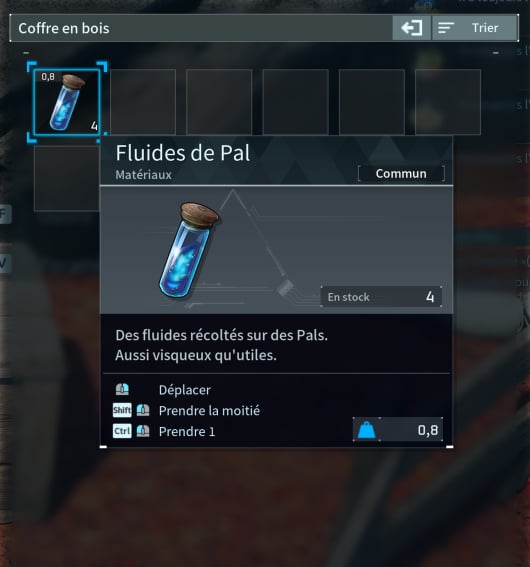Viewport: 530px width, 567px height.
Task: Click the mouse icon beside Déplacer
Action: point(122,389)
